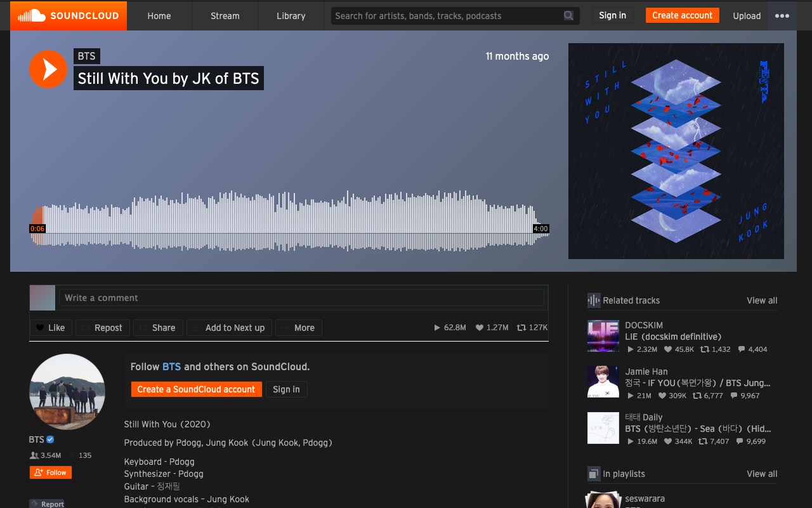Screen dimensions: 812x508
Task: Open the 정국 - IF YOU track
Action: tap(698, 383)
